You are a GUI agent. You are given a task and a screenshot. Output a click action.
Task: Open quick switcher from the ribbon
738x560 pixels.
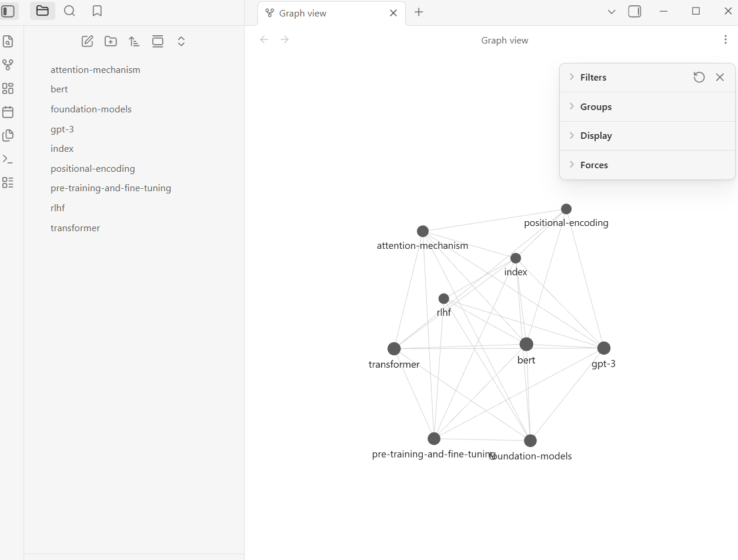(8, 41)
